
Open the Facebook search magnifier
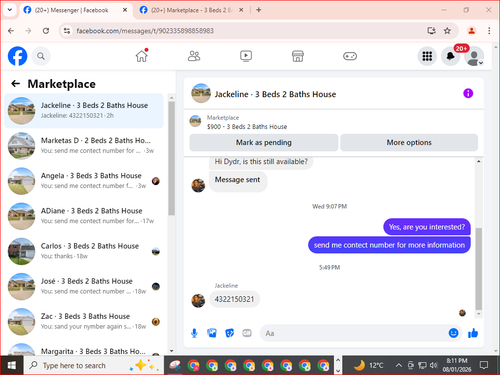coord(41,56)
